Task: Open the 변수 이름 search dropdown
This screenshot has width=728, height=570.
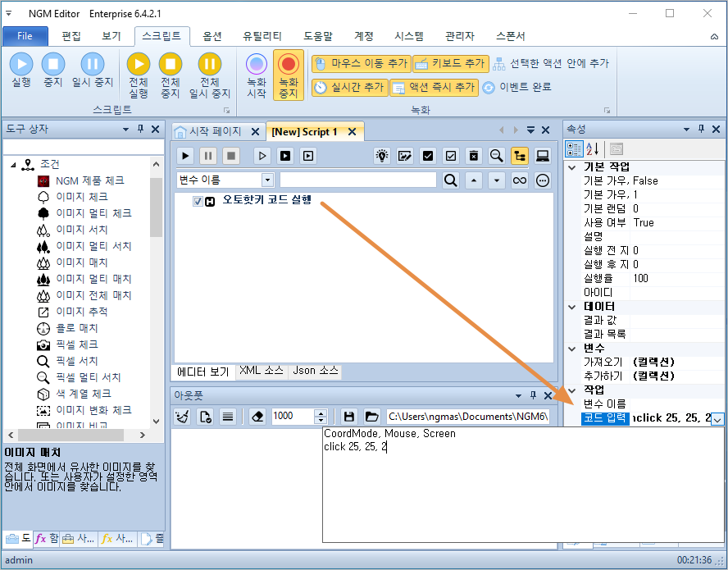Action: 267,180
